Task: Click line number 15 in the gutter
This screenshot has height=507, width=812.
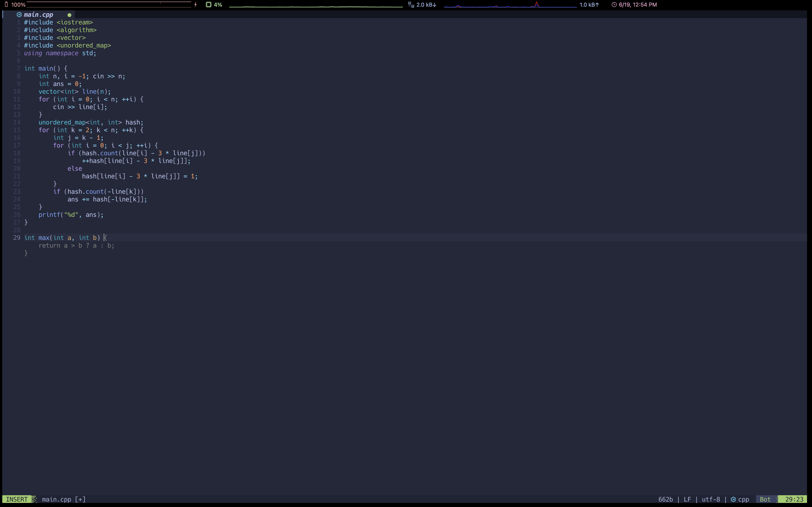Action: (17, 130)
